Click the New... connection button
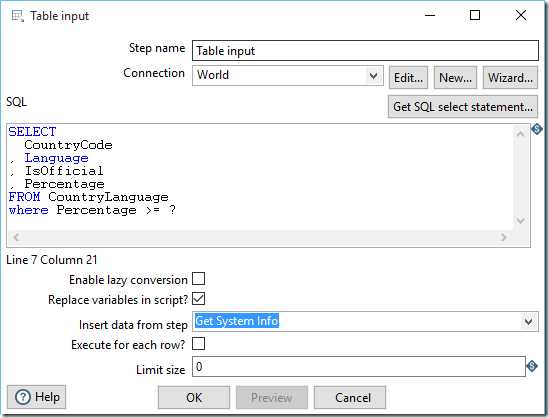The width and height of the screenshot is (549, 418). coord(455,77)
